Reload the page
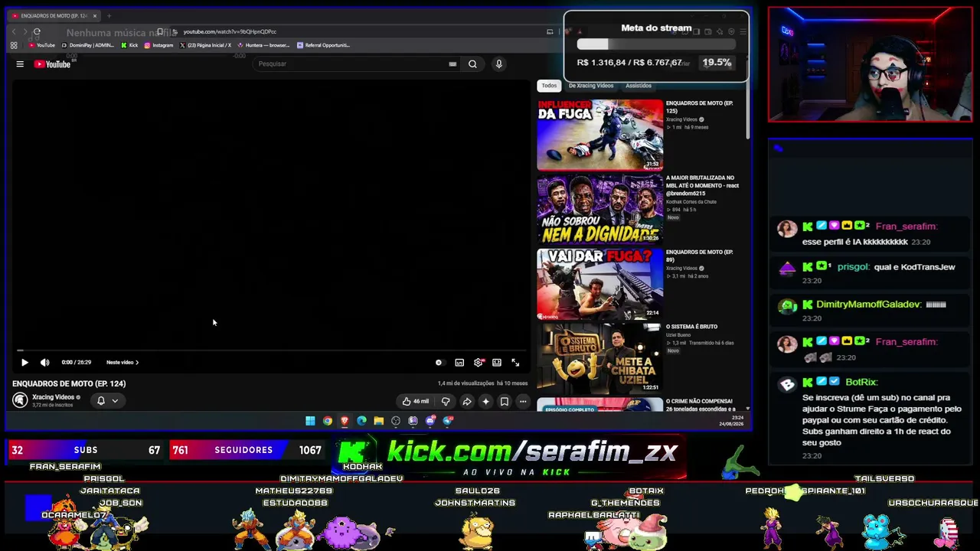980x551 pixels. pos(37,32)
